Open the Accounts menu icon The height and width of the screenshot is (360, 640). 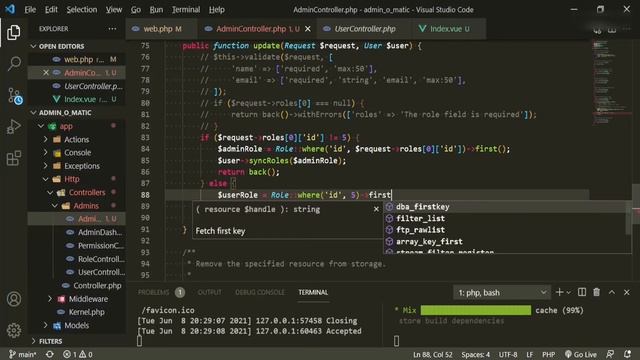14,299
